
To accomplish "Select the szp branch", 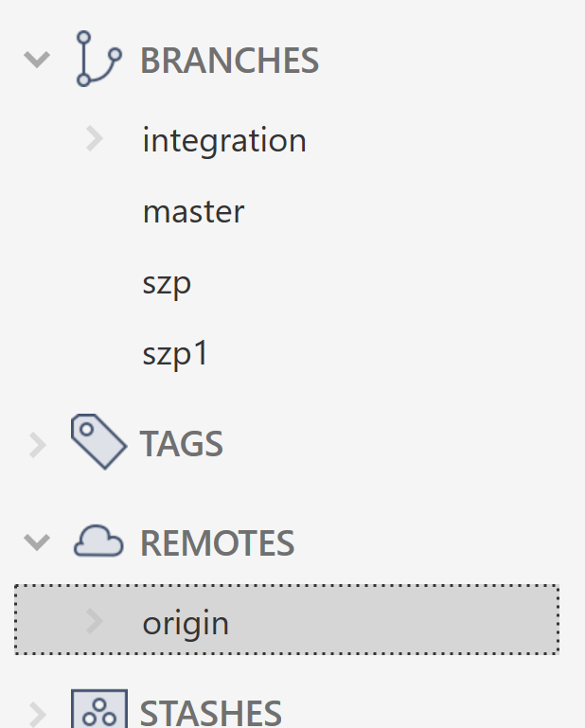I will tap(167, 284).
